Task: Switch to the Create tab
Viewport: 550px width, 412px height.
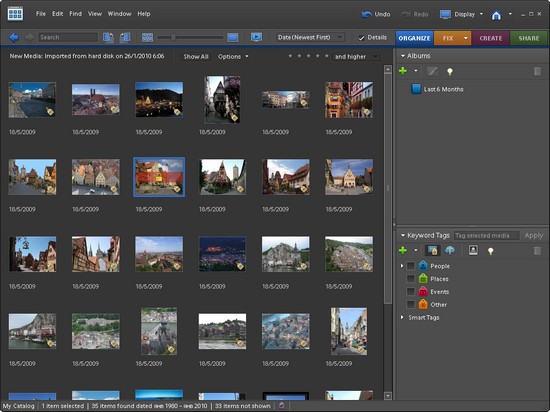Action: coord(491,38)
